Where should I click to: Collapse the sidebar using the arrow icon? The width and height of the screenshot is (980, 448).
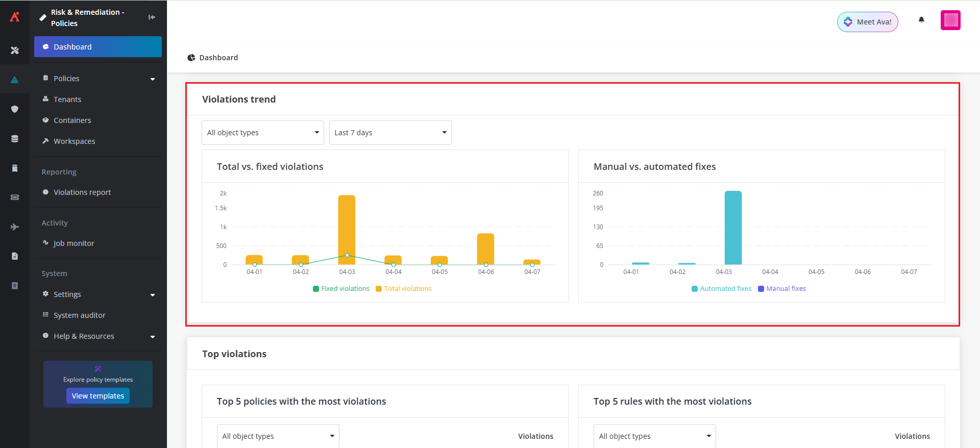[x=152, y=17]
